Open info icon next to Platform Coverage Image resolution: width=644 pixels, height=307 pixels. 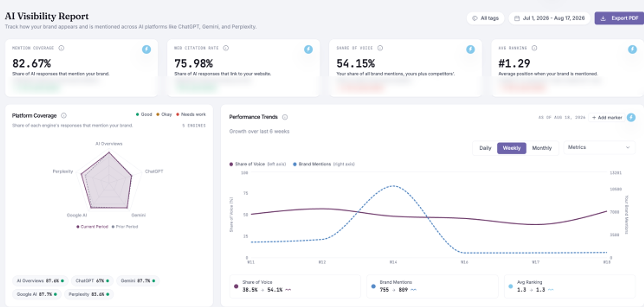pos(64,115)
